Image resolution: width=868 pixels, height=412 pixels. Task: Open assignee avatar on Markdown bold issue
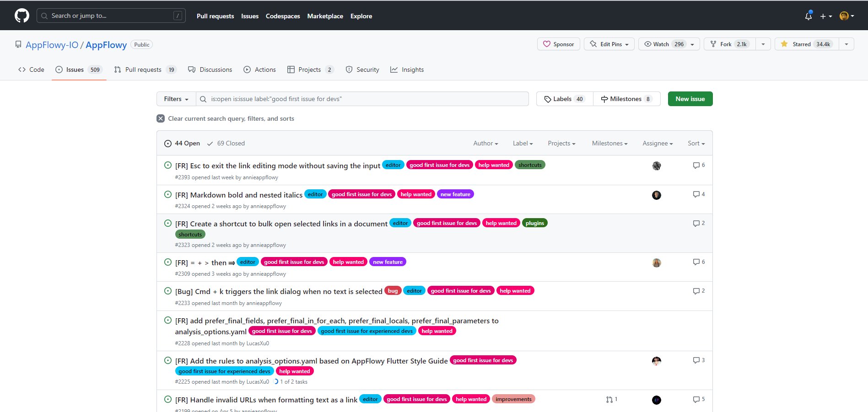click(657, 195)
